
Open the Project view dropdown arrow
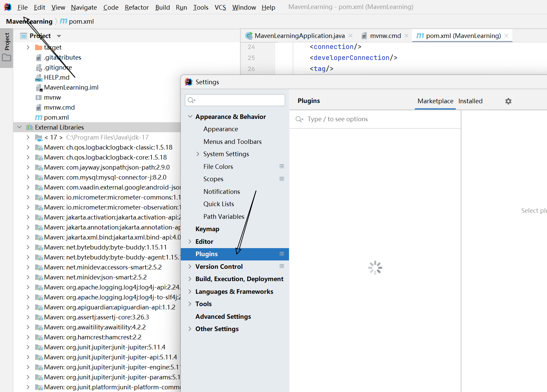click(59, 36)
